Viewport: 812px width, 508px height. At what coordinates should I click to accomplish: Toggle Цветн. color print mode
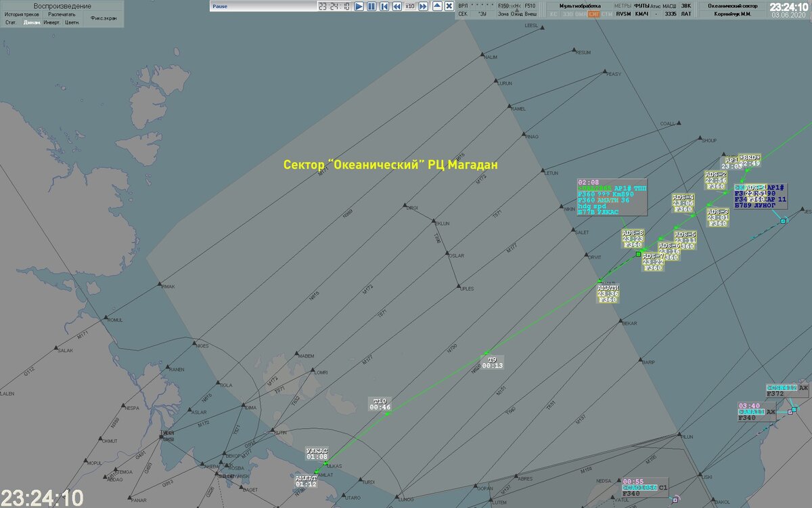pyautogui.click(x=72, y=22)
